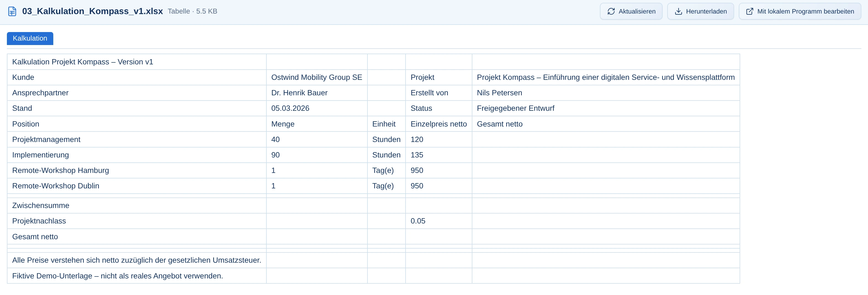Select the Projektmanagement row label
The image size is (868, 295).
pos(137,139)
